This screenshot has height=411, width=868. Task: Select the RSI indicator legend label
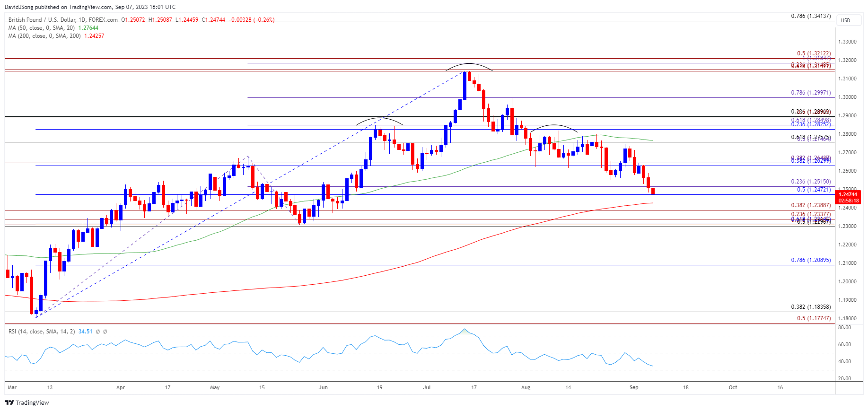(x=42, y=332)
